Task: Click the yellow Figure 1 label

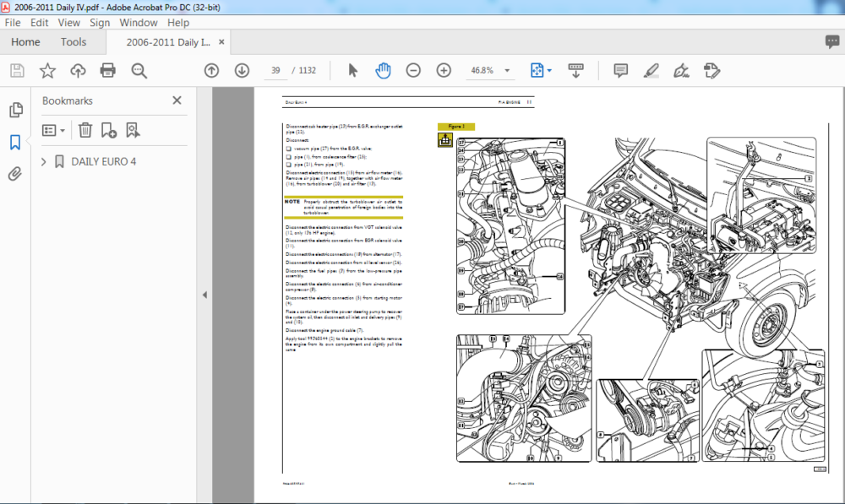Action: coord(456,127)
